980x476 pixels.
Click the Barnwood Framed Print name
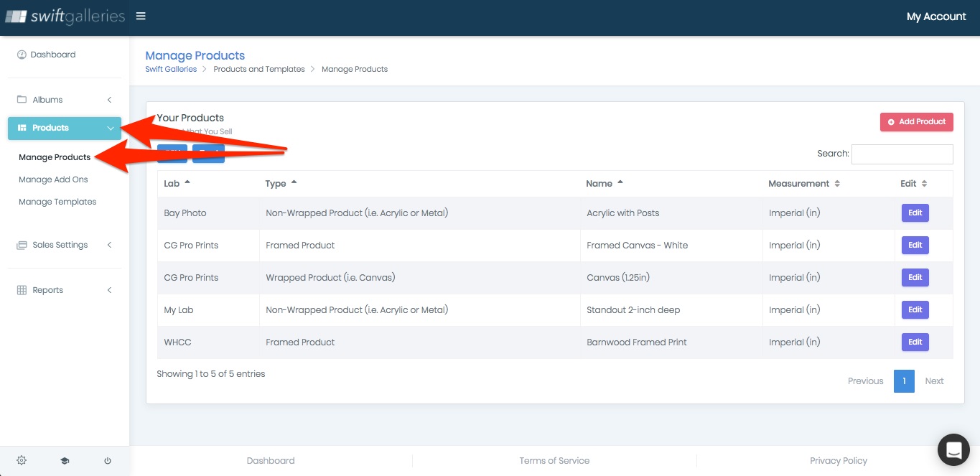point(637,342)
